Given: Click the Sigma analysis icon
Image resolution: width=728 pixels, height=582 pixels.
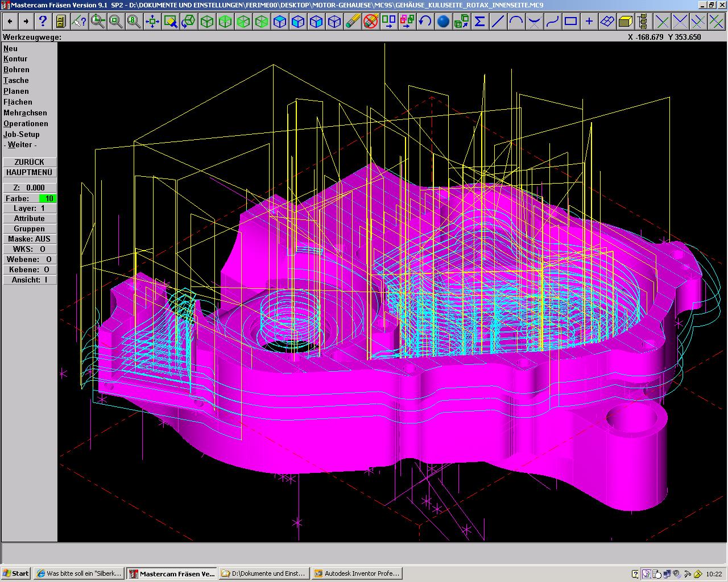Looking at the screenshot, I should [x=479, y=22].
